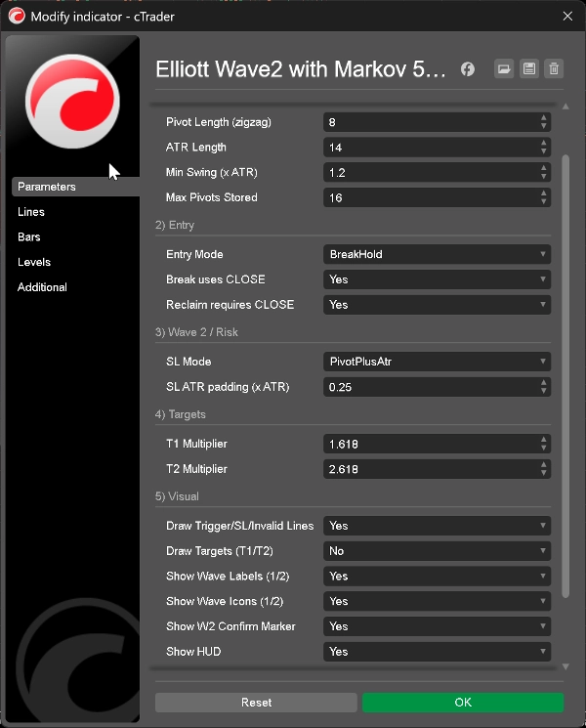Click the trash delete icon
Viewport: 586px width, 728px height.
(x=554, y=68)
